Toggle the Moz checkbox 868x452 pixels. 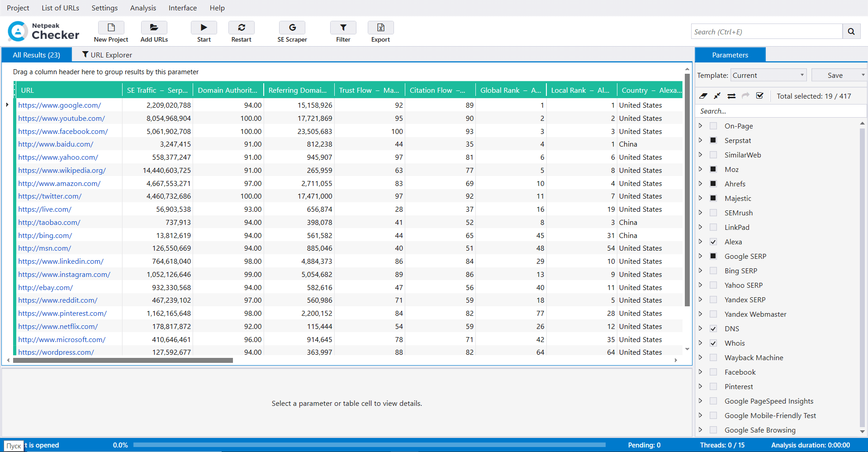pyautogui.click(x=713, y=169)
